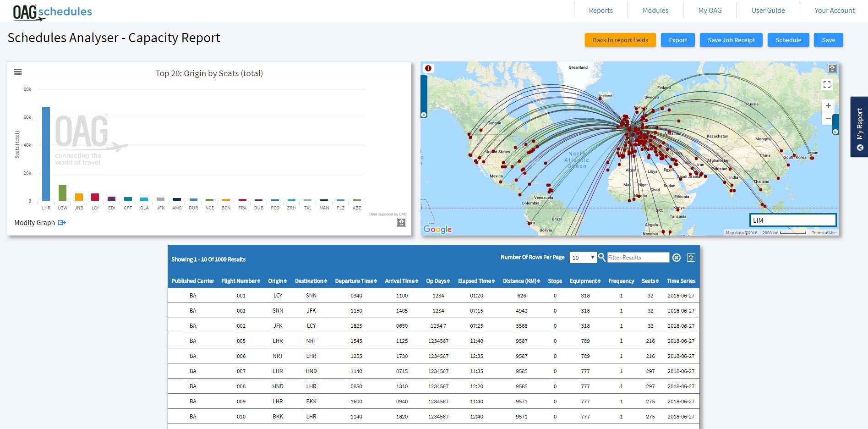
Task: Open the Modules menu
Action: pyautogui.click(x=655, y=11)
